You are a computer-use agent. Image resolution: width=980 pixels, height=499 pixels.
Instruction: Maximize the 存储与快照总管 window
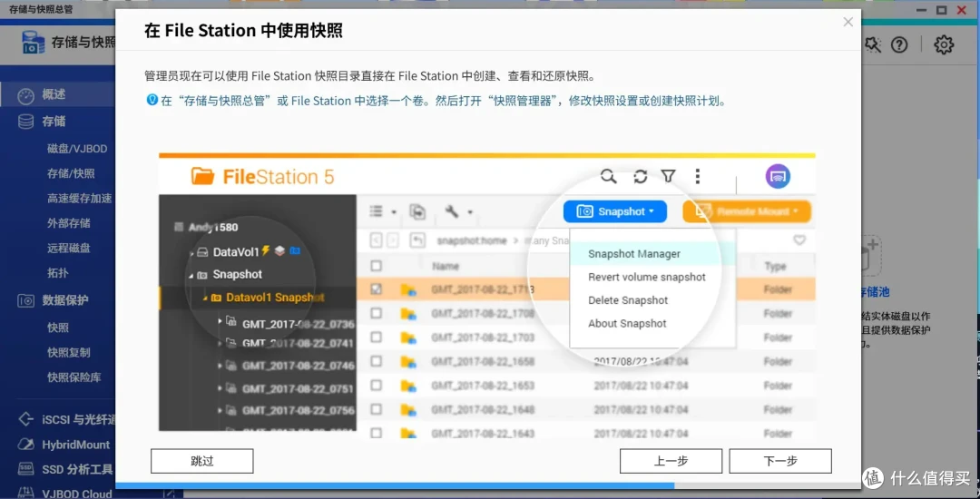[941, 9]
